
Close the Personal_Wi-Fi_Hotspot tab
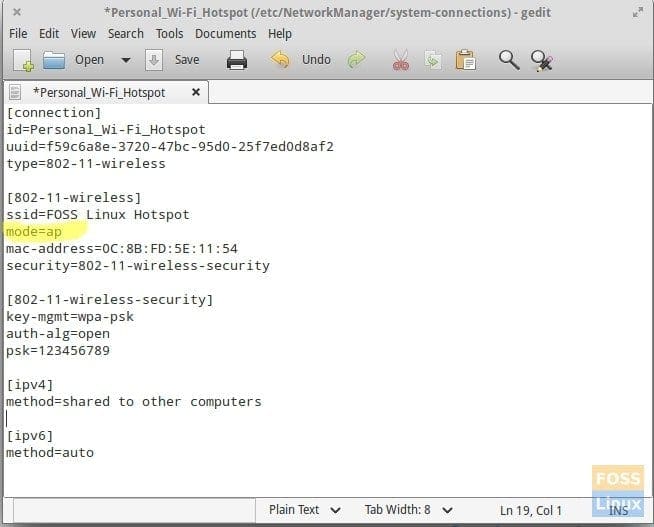(x=196, y=92)
